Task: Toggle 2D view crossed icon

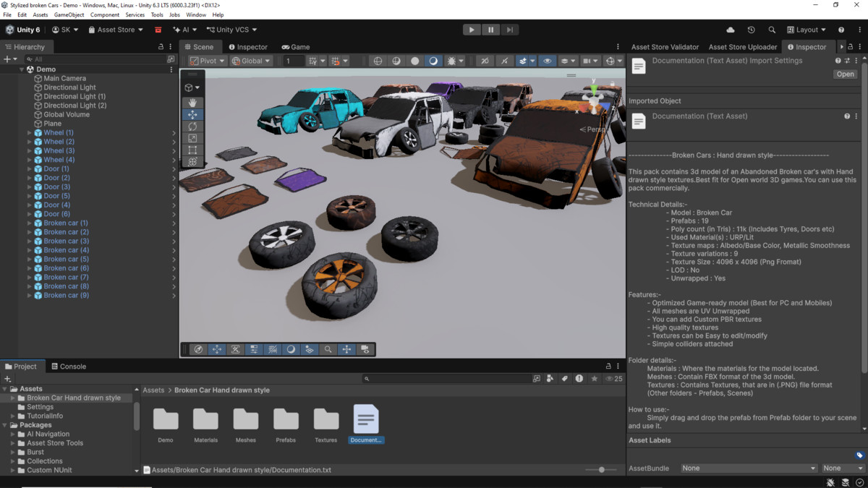Action: click(x=485, y=61)
